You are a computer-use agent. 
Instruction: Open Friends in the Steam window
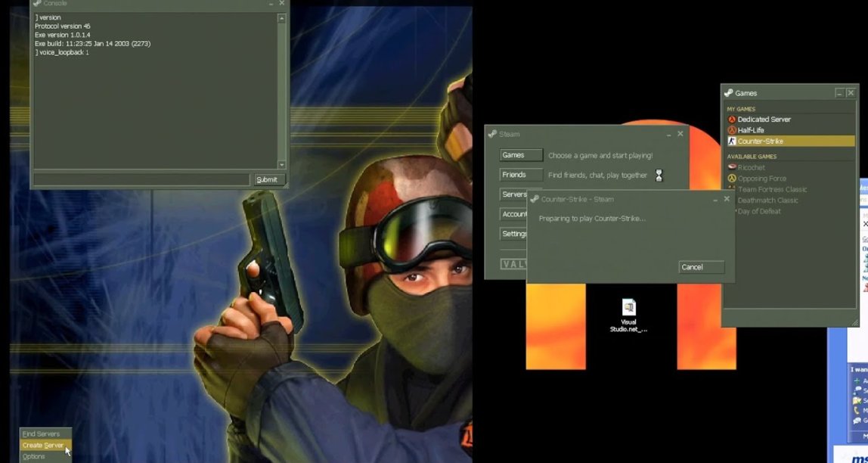[x=521, y=175]
